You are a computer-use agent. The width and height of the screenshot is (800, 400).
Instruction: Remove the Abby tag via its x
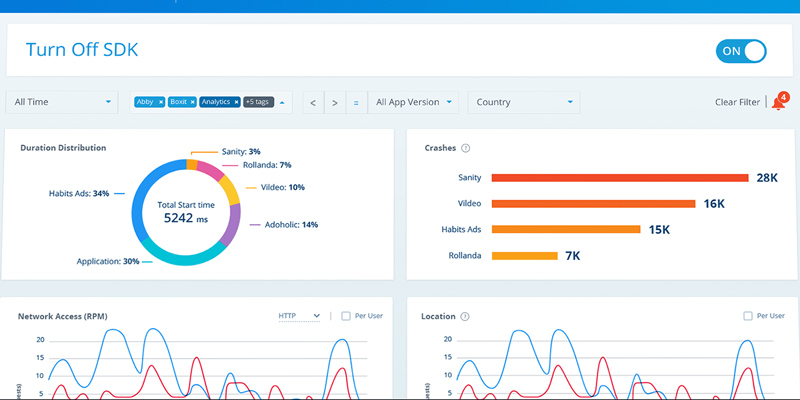(161, 102)
